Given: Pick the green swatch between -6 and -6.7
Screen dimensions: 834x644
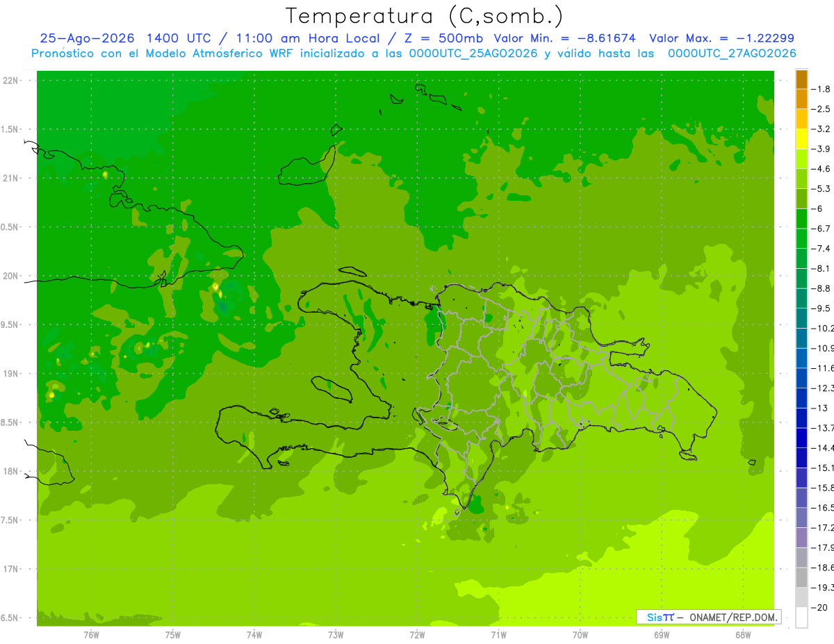Looking at the screenshot, I should coord(801,218).
